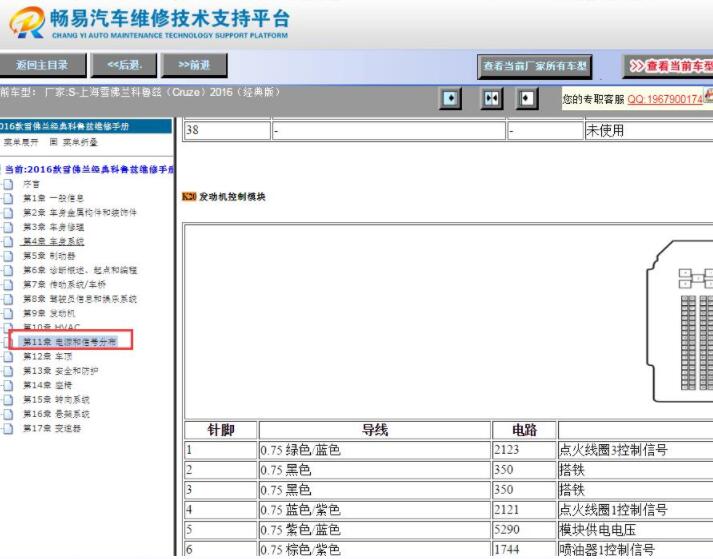Open 第17章 变速器
The width and height of the screenshot is (713, 559).
[52, 428]
